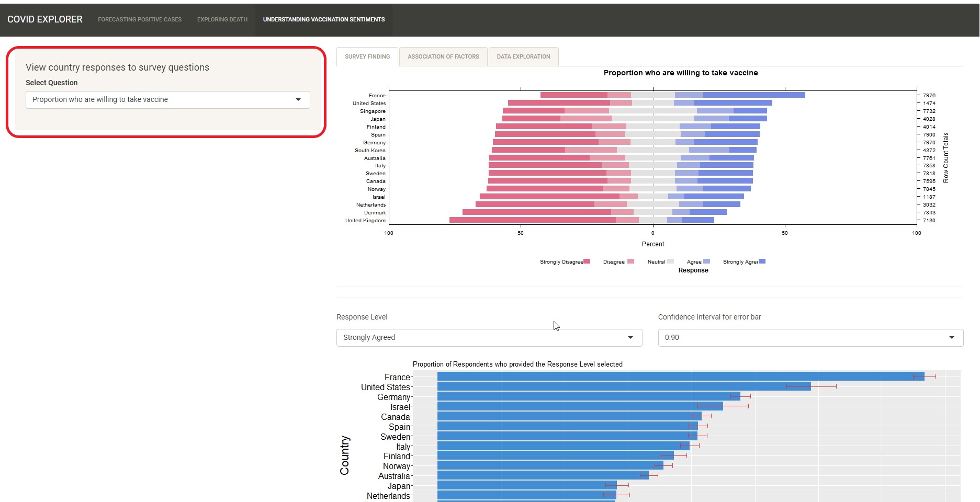Click the Disagree legend color swatch

[631, 261]
